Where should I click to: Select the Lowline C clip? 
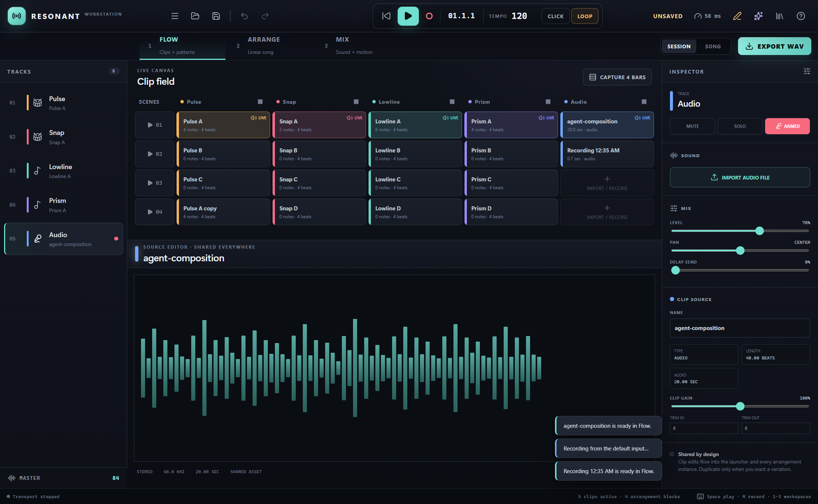click(415, 183)
